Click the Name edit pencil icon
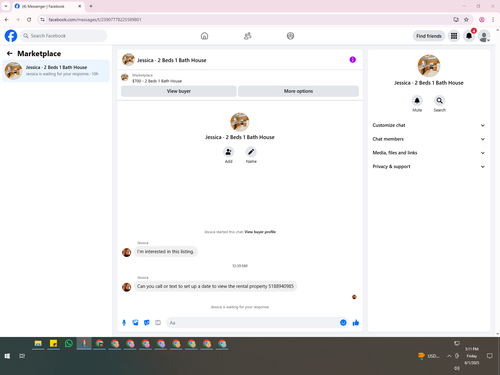Viewport: 500px width, 375px height. pos(251,152)
